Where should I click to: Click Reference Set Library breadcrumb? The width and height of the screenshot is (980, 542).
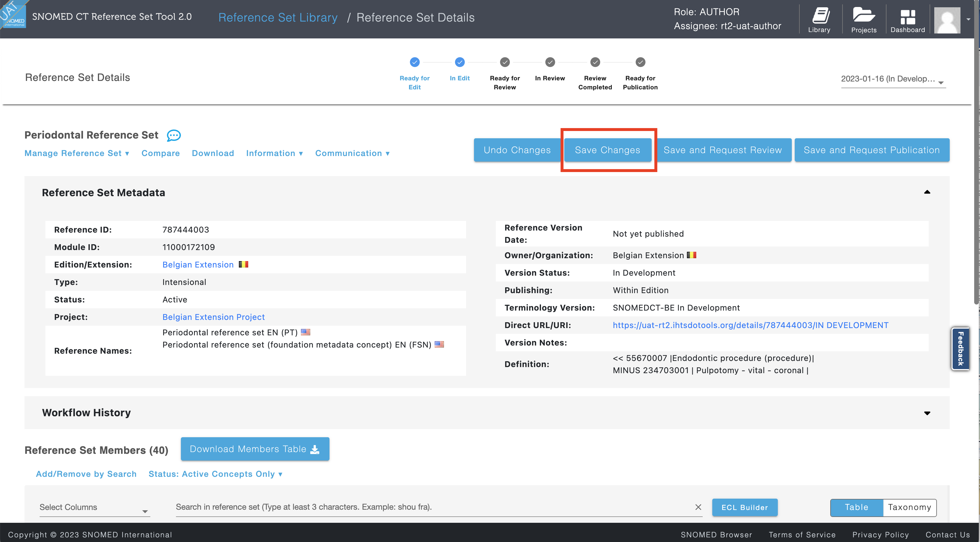pos(278,17)
